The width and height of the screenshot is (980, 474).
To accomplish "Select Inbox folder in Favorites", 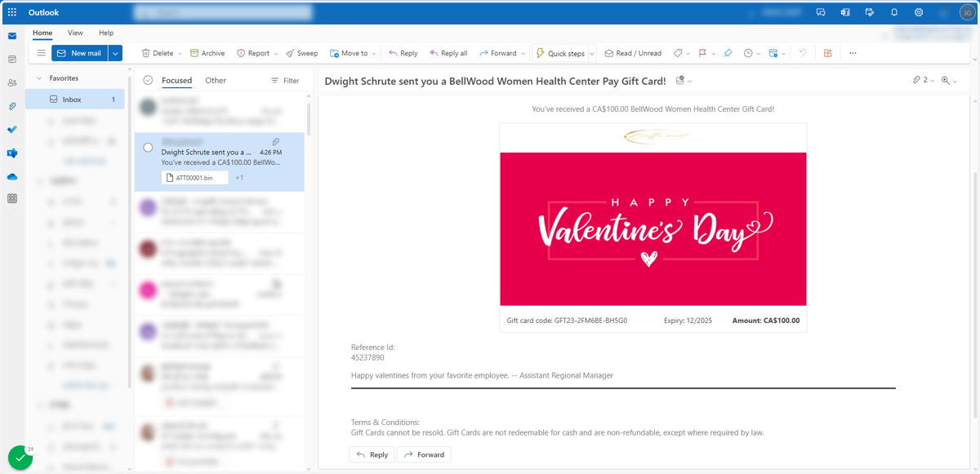I will pos(74,100).
